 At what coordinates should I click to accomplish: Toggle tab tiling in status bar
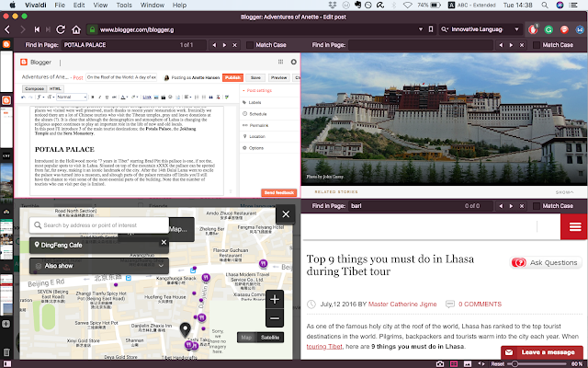(454, 364)
